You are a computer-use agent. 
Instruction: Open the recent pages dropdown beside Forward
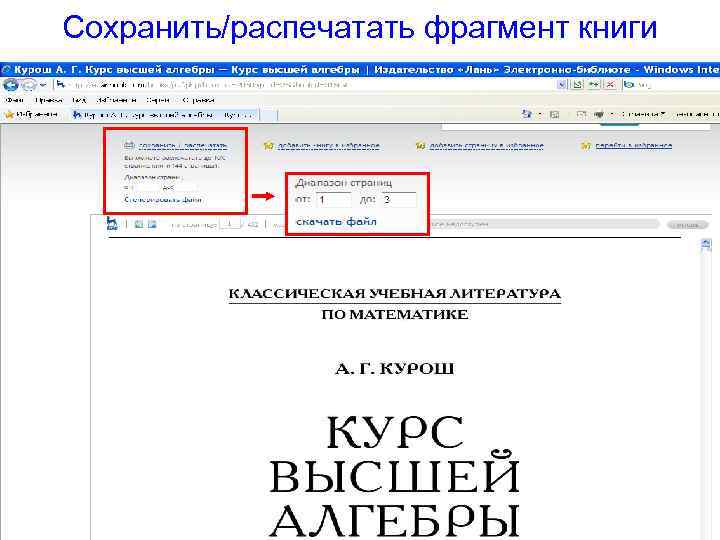(x=43, y=85)
